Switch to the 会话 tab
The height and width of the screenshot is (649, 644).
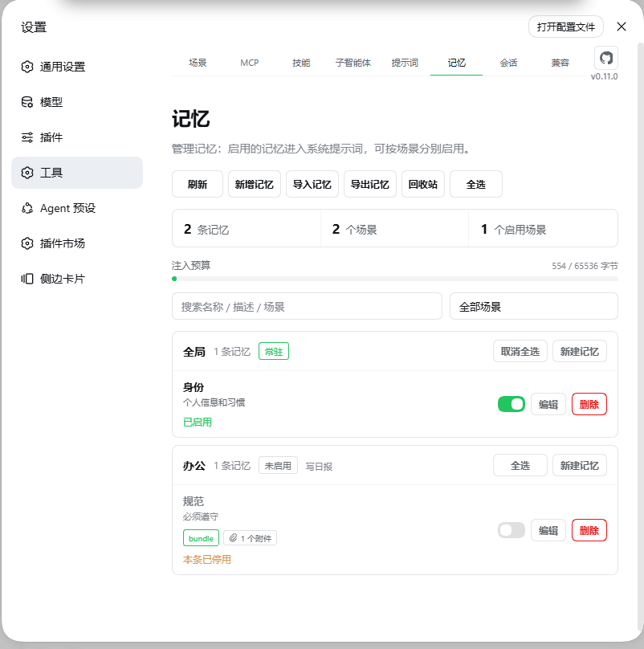(508, 63)
